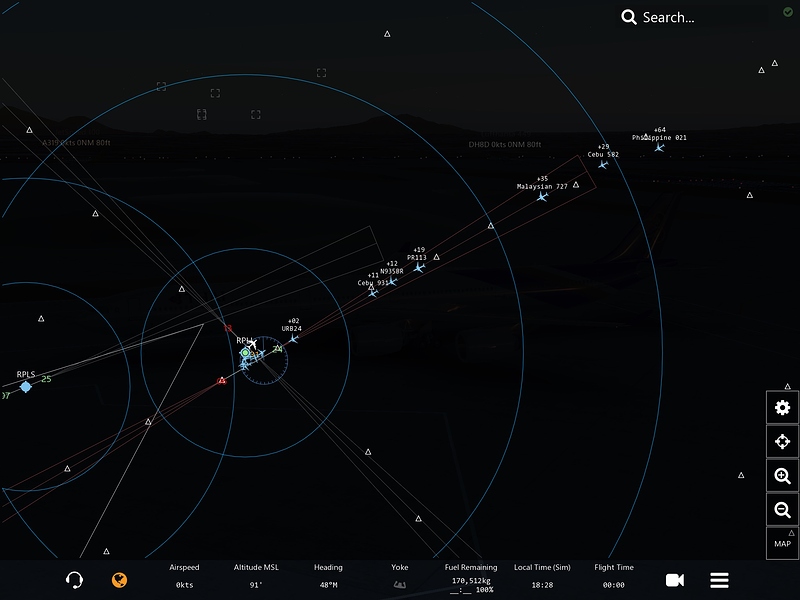Select Malaysian 727 aircraft
800x600 pixels.
point(542,196)
